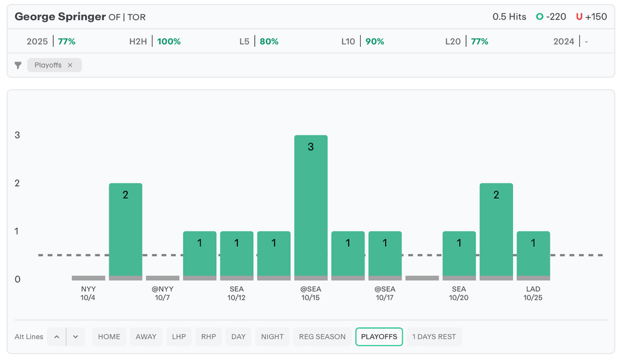Click the filter funnel icon
Viewport: 623px width, 364px height.
18,65
